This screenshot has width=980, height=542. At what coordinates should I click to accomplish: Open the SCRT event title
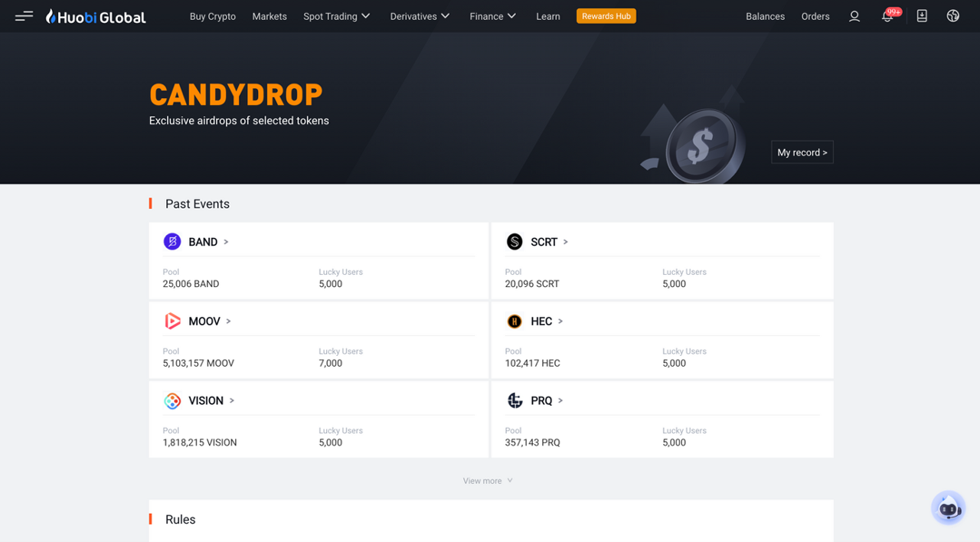click(544, 242)
